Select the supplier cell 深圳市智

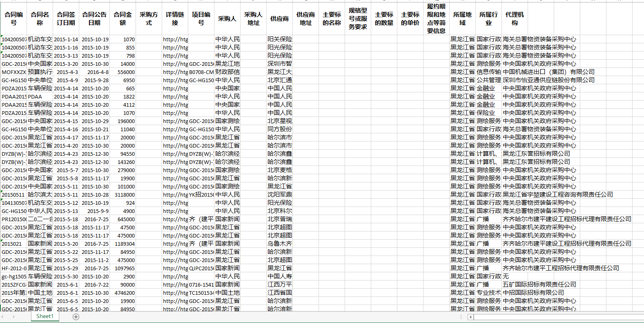[x=279, y=64]
